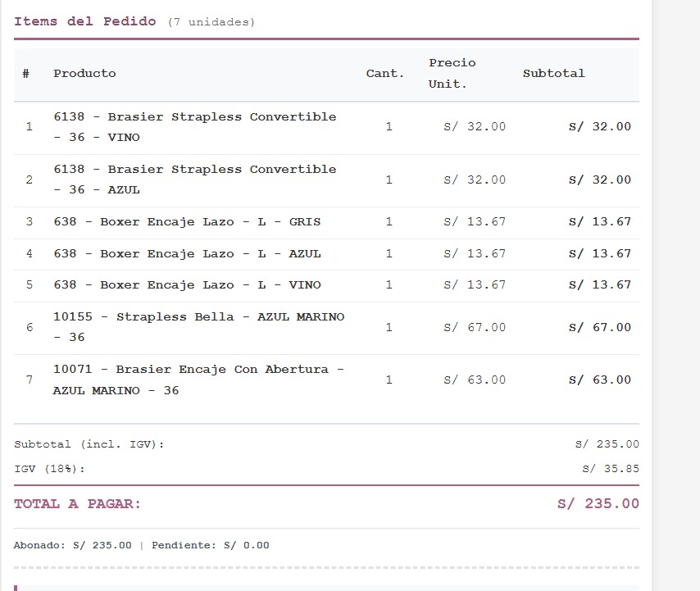This screenshot has width=700, height=591.
Task: Click the "Subtotal" column header in table
Action: point(553,74)
